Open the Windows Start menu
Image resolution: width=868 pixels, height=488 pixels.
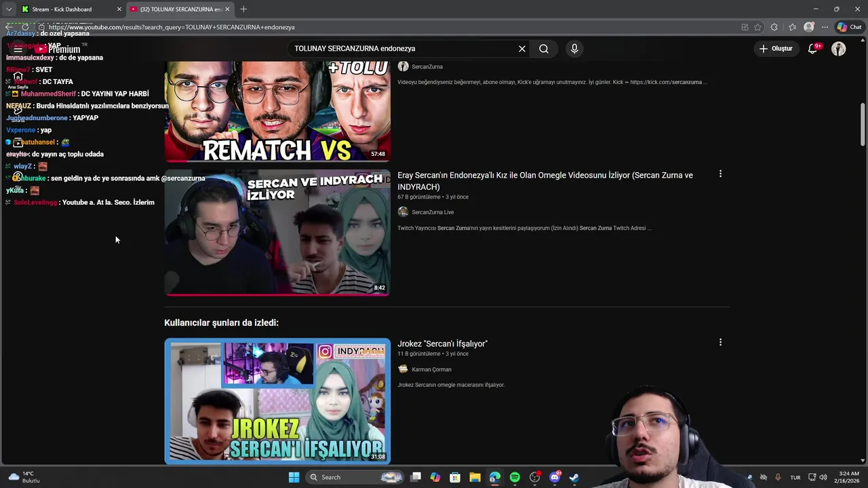294,477
